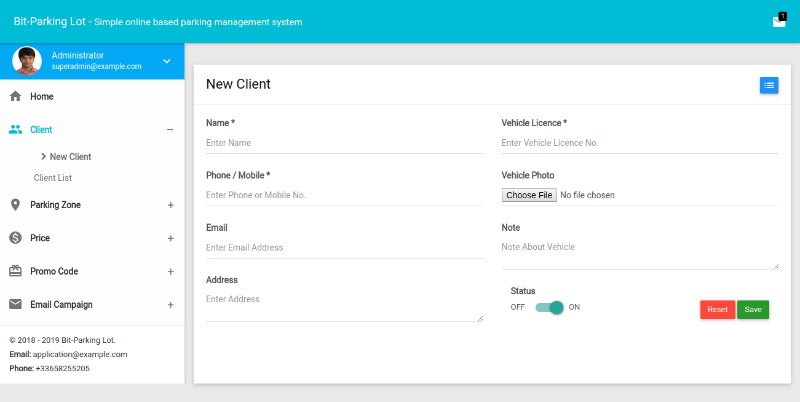This screenshot has height=402, width=800.
Task: Expand the Parking Zone menu plus sign
Action: [x=170, y=205]
